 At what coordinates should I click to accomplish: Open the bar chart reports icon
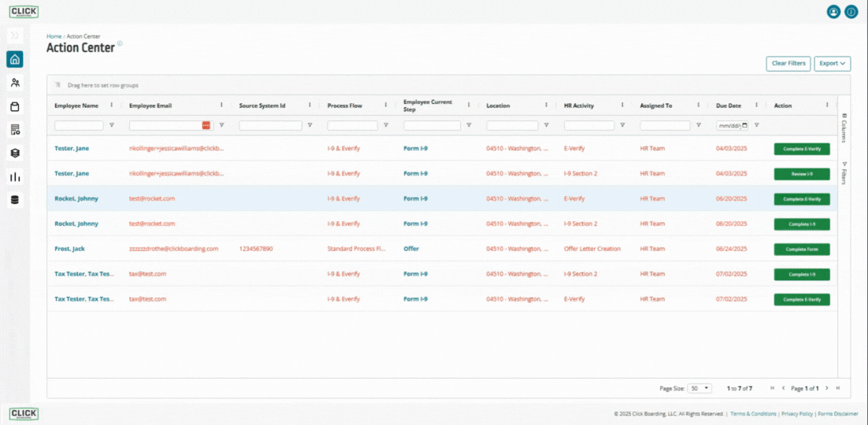coord(15,177)
